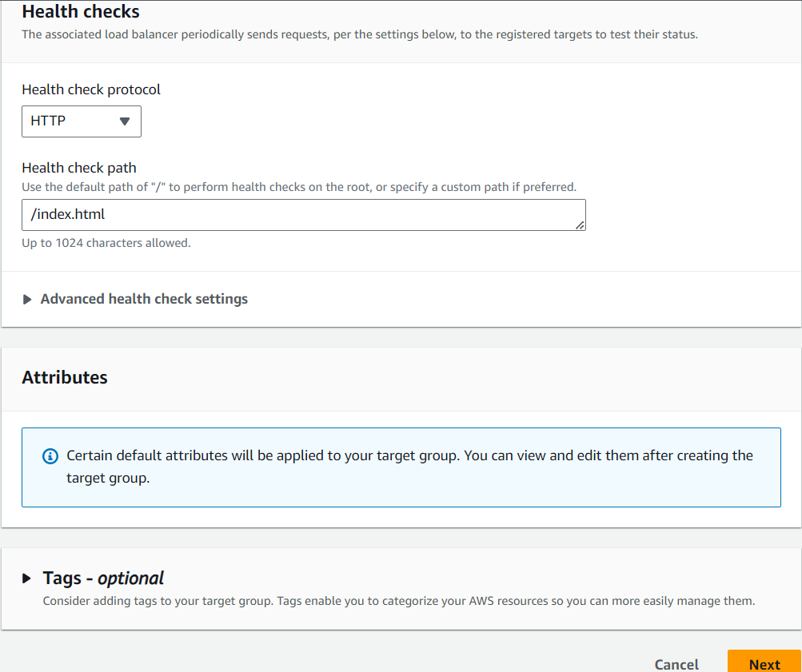Open the Health check protocol dropdown

click(x=81, y=121)
